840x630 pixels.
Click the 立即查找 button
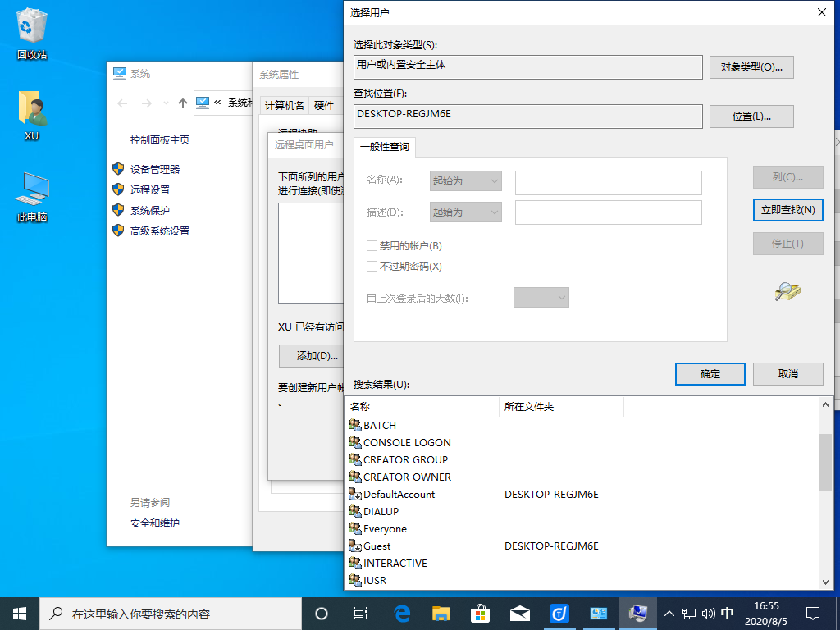click(787, 210)
